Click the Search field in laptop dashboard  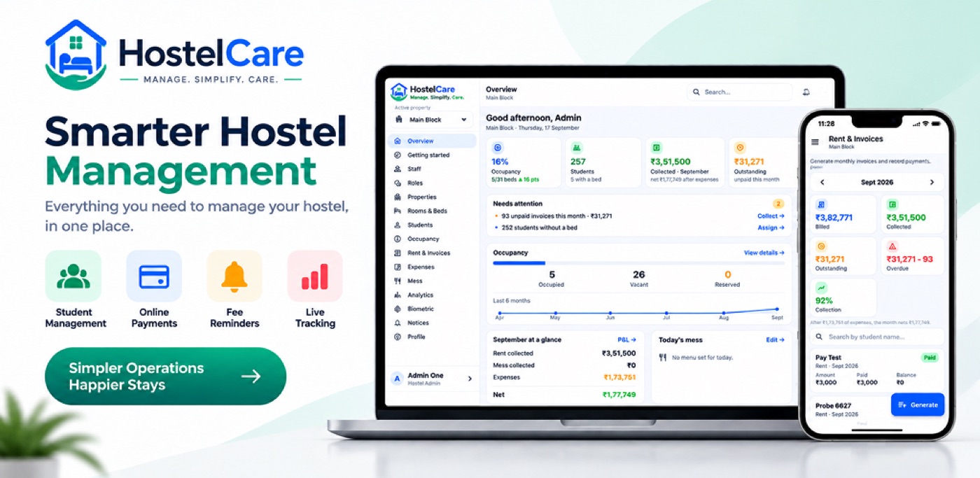click(739, 92)
